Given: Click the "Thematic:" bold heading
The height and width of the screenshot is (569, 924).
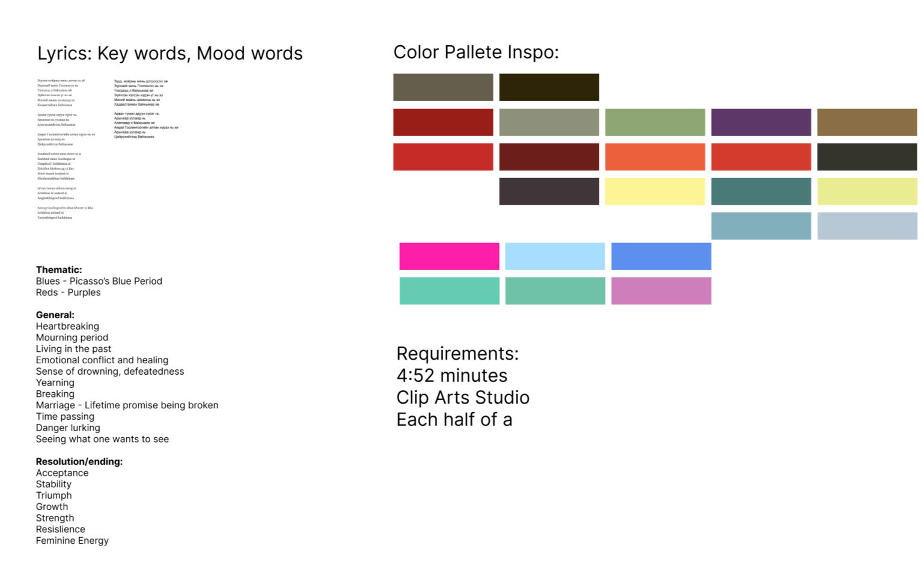Looking at the screenshot, I should point(59,270).
